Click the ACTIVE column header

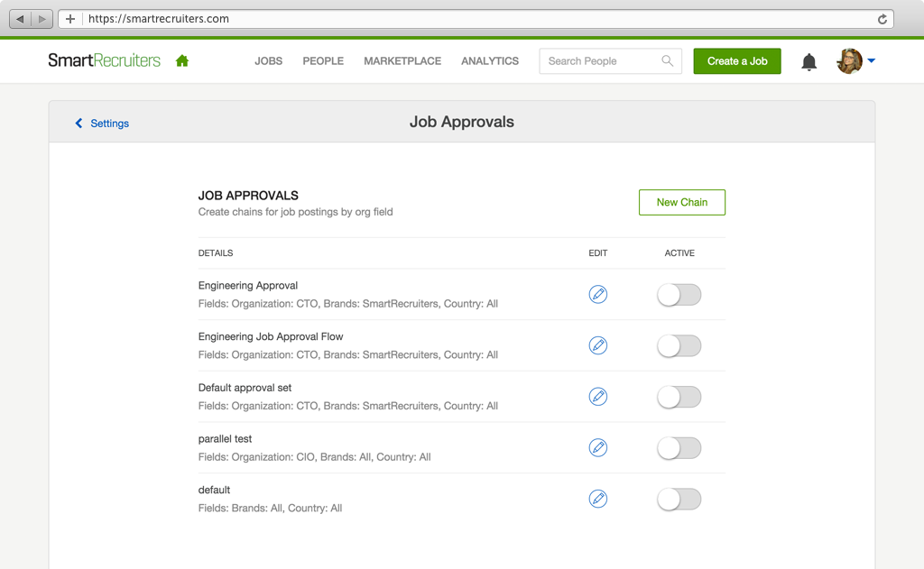click(679, 253)
